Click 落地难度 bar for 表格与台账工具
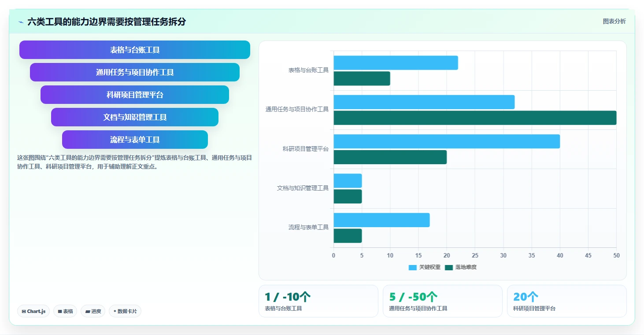644x335 pixels. tap(362, 78)
